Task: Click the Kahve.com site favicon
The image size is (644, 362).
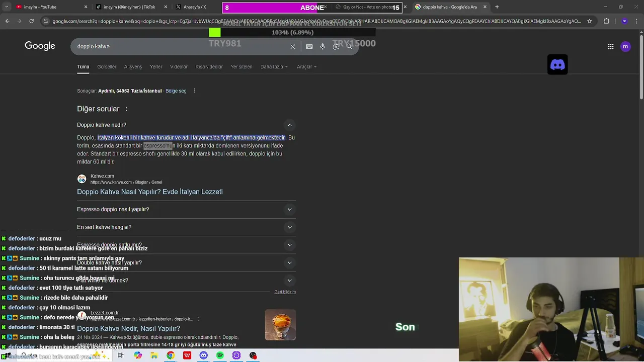Action: [82, 179]
